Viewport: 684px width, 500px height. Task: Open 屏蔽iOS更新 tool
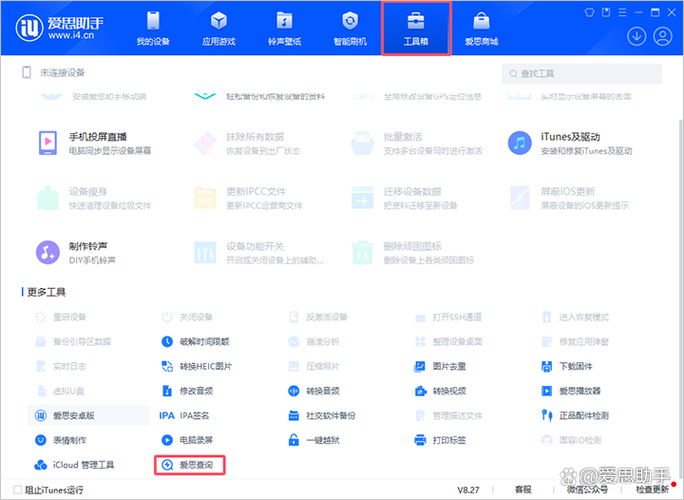click(x=569, y=198)
